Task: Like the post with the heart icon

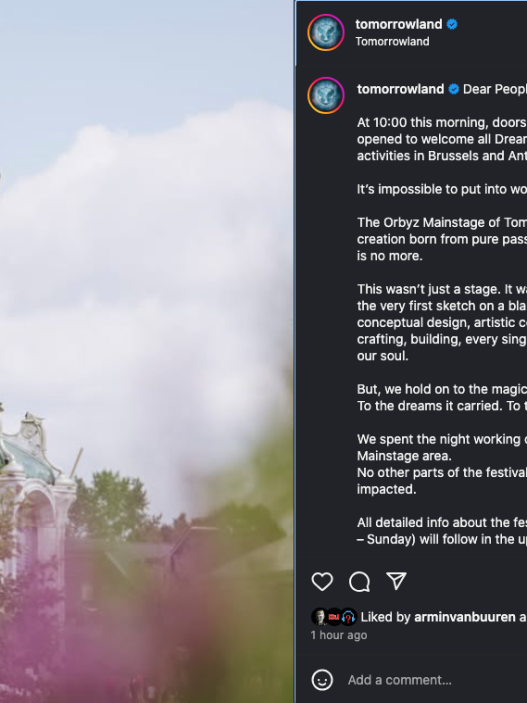Action: 322,581
